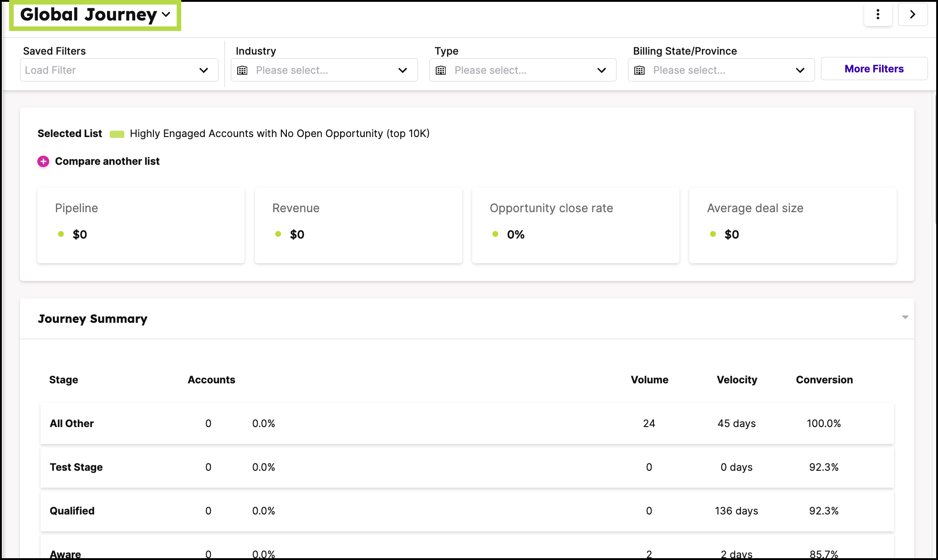Open the Saved Filters Load Filter dropdown

119,70
